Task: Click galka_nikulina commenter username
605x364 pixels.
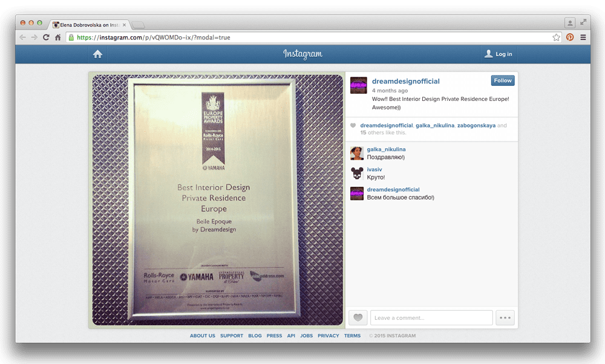Action: pos(386,149)
